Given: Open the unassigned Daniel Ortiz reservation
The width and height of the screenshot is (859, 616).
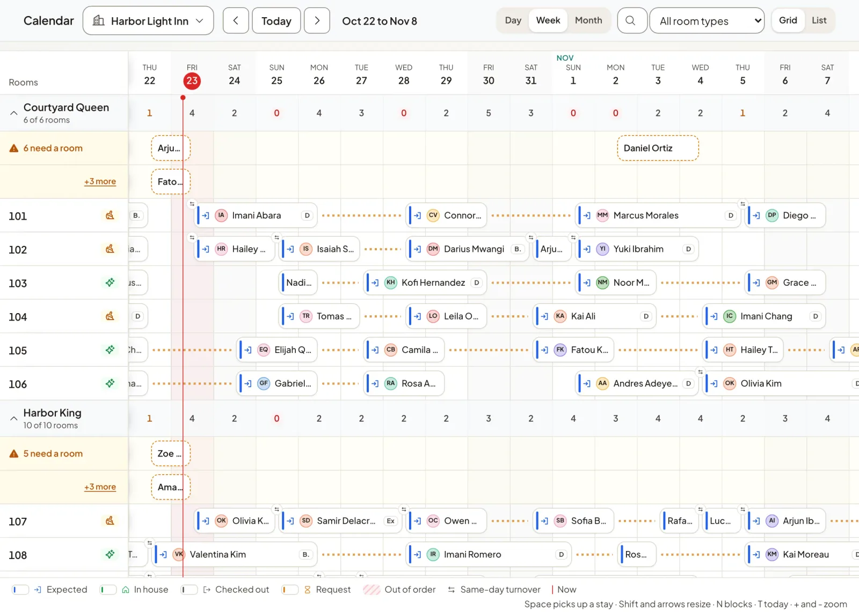Looking at the screenshot, I should [x=658, y=148].
